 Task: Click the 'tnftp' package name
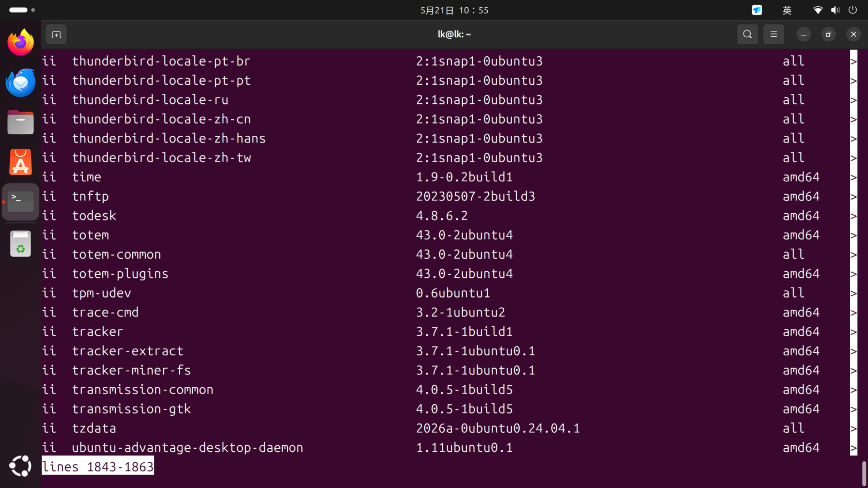pos(90,196)
